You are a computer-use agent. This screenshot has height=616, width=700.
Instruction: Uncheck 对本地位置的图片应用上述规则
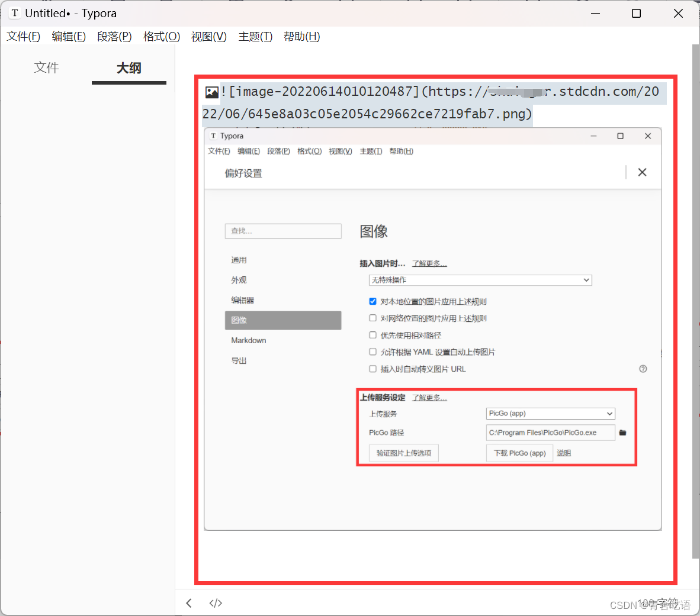pyautogui.click(x=373, y=301)
